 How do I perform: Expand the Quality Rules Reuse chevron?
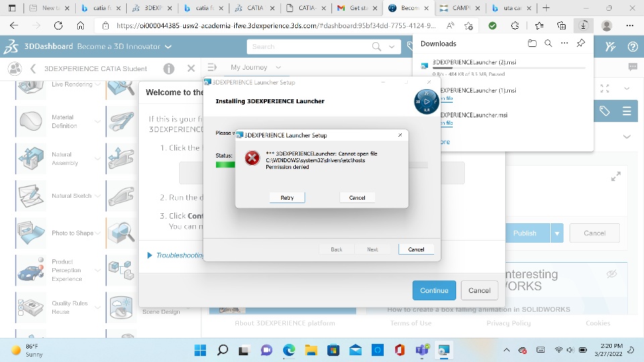(97, 308)
